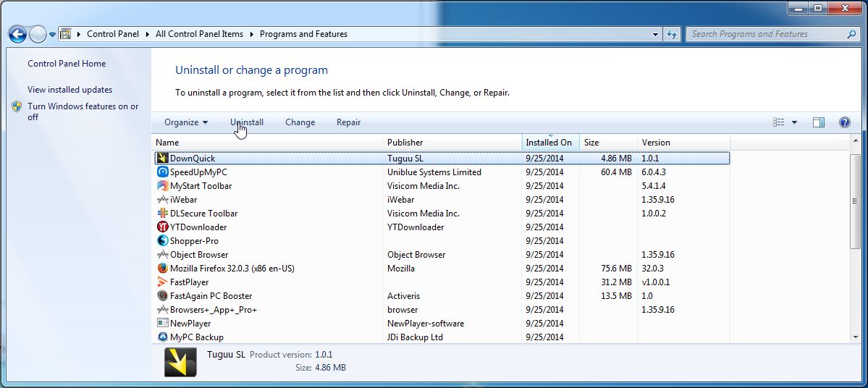This screenshot has height=388, width=868.
Task: Click the refresh button beside address bar
Action: (673, 34)
